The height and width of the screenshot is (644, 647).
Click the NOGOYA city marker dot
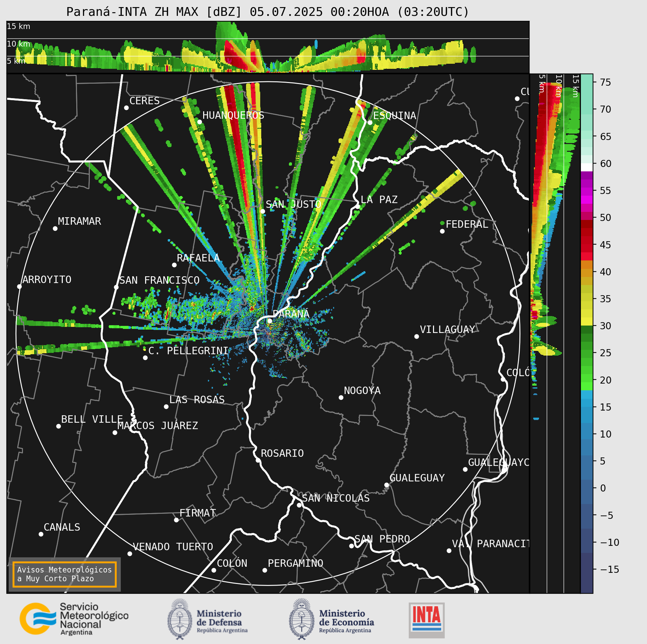pyautogui.click(x=341, y=397)
